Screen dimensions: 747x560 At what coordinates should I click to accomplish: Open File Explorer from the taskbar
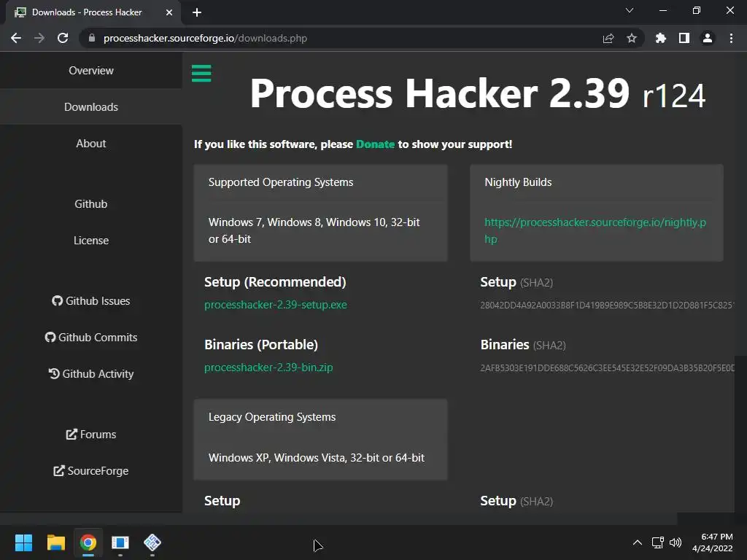[56, 542]
